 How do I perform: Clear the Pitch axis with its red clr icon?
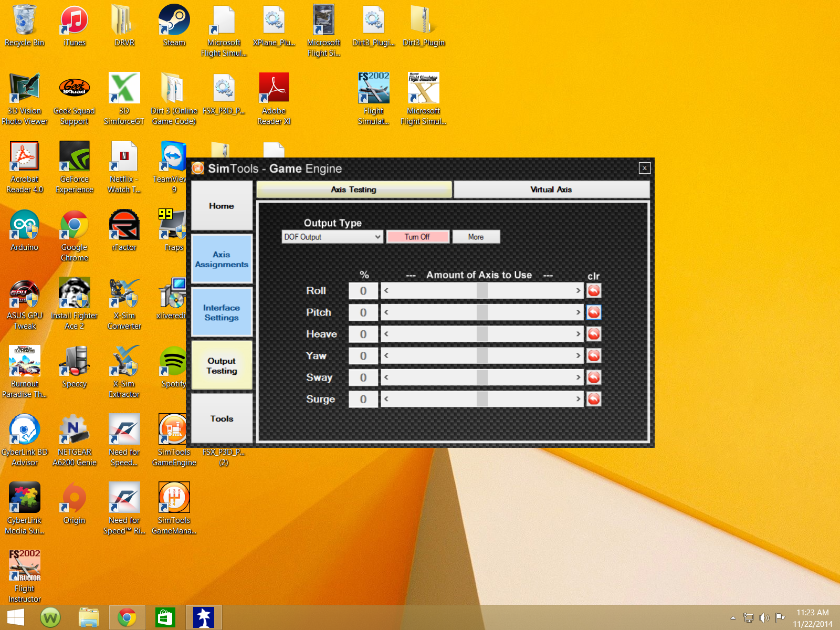click(594, 312)
